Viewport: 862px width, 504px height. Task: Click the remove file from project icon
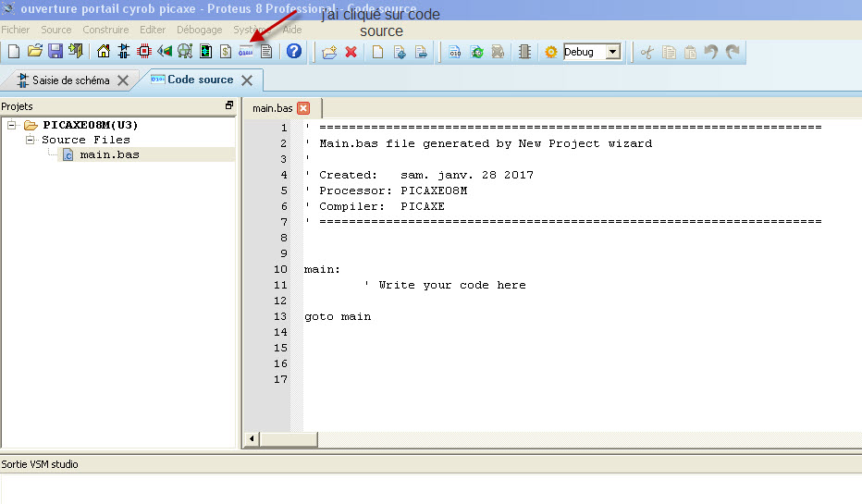pos(421,52)
